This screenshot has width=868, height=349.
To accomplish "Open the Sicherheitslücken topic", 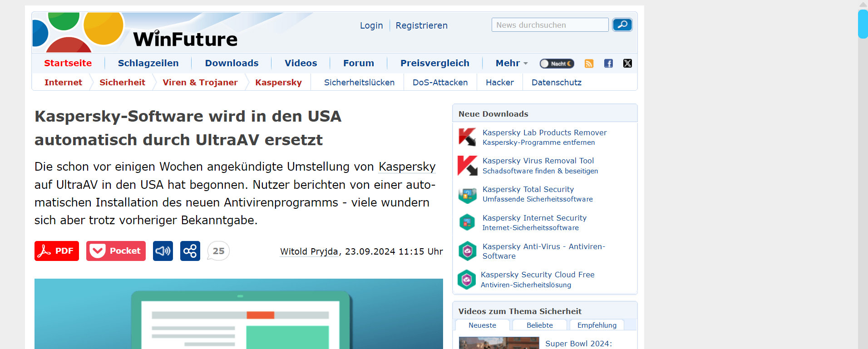I will click(x=359, y=82).
